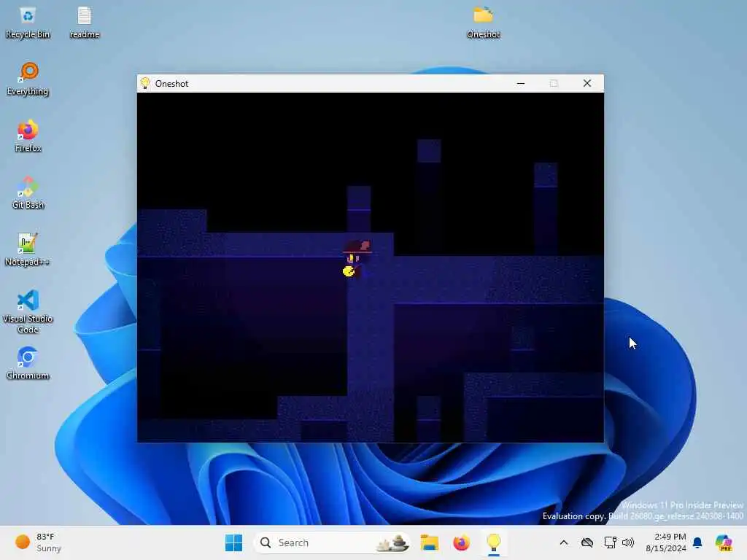747x560 pixels.
Task: Open the notifications bell icon
Action: [697, 542]
